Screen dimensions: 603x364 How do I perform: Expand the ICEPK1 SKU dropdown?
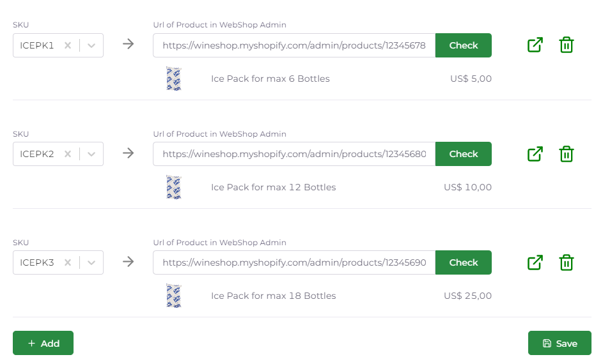(x=91, y=45)
